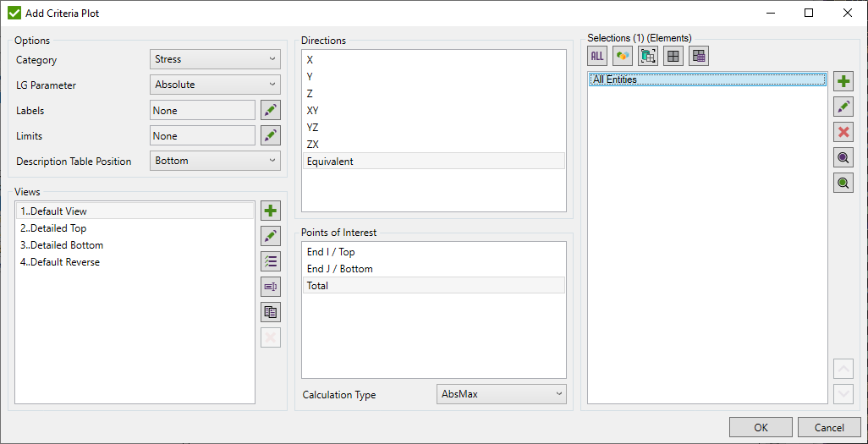Select Detailed Top in Views list
868x444 pixels.
[54, 228]
